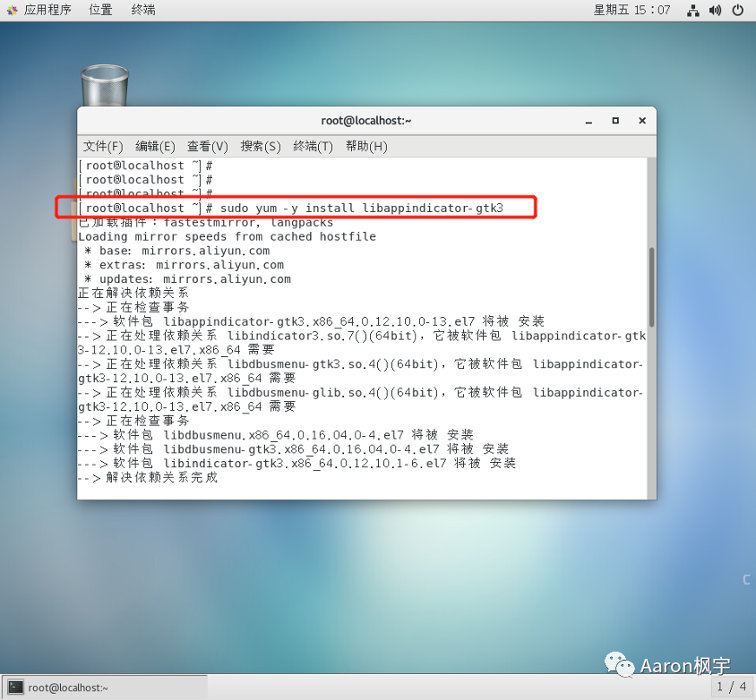756x700 pixels.
Task: Open the 文件(F) terminal menu
Action: tap(103, 146)
